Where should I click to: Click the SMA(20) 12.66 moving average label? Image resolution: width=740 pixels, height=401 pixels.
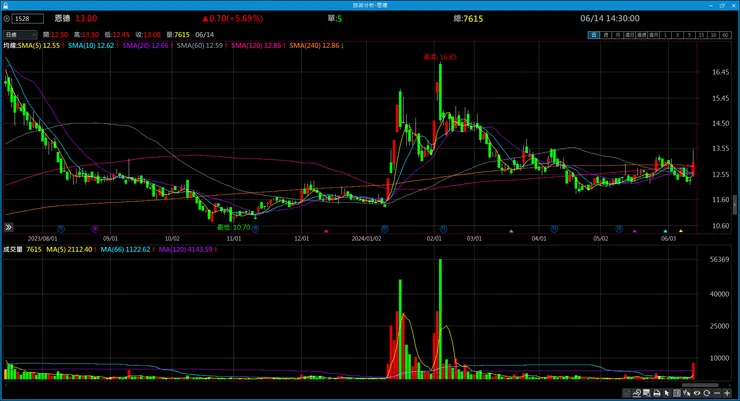tap(145, 46)
